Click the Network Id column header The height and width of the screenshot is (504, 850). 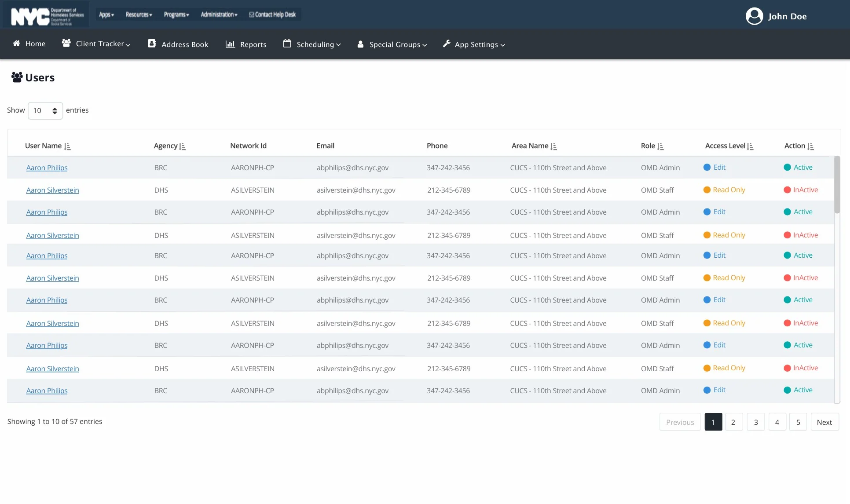point(248,146)
